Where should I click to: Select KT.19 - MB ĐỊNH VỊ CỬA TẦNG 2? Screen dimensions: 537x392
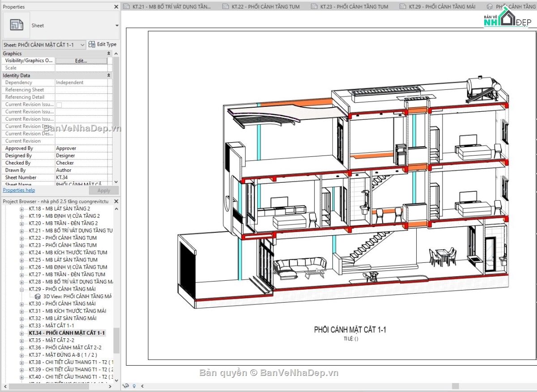(64, 216)
